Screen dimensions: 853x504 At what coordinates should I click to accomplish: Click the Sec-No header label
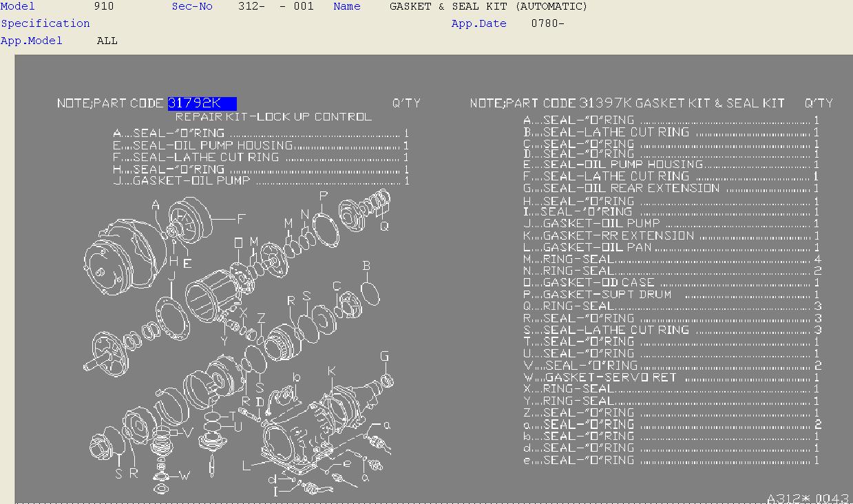[192, 6]
